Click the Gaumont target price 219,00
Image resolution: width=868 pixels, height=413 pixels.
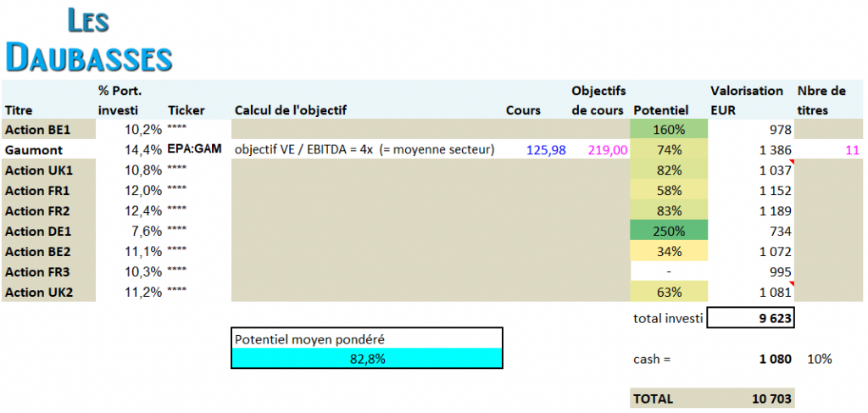[x=606, y=150]
